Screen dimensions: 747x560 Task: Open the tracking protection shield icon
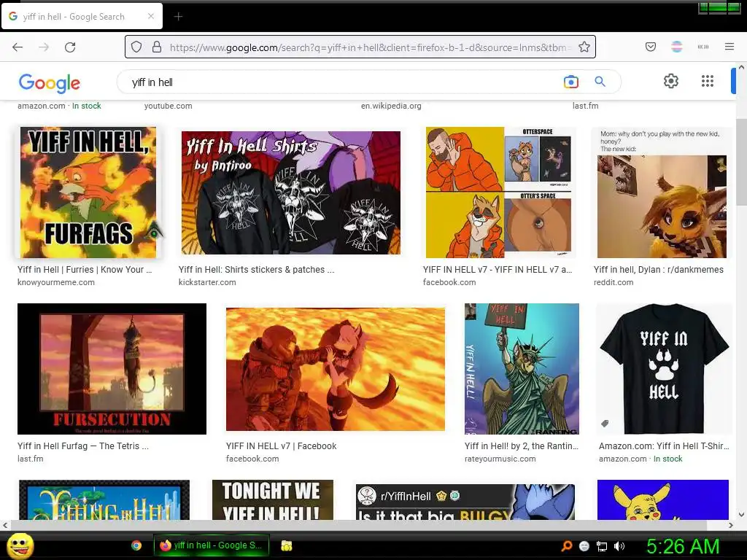(136, 47)
